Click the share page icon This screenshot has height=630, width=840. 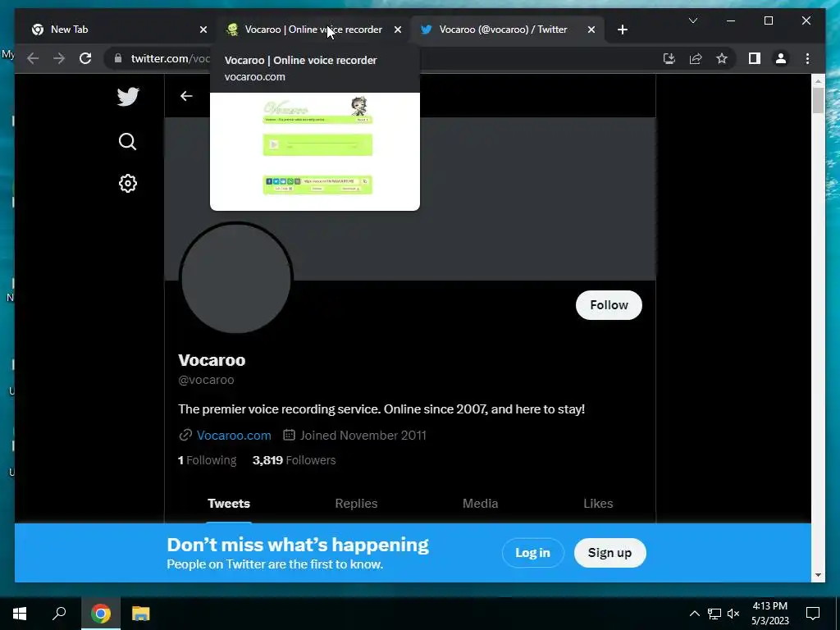tap(696, 58)
